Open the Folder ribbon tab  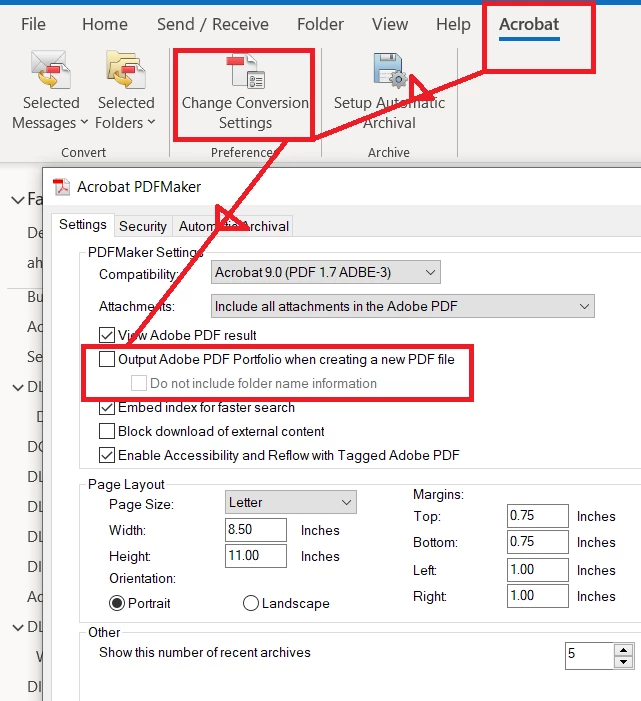click(320, 24)
